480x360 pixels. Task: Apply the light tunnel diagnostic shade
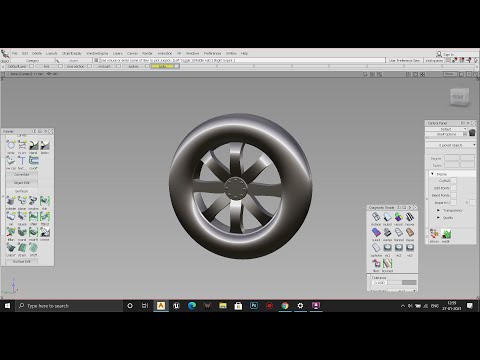point(399,232)
